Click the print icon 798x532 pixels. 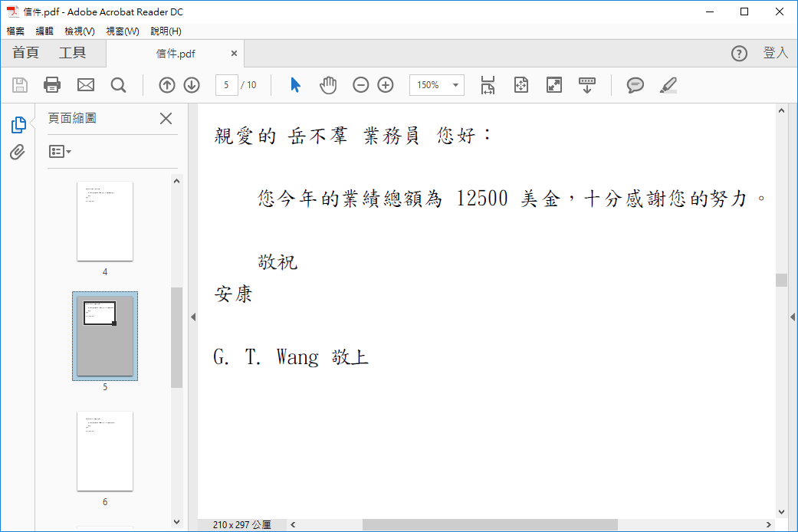pyautogui.click(x=52, y=85)
